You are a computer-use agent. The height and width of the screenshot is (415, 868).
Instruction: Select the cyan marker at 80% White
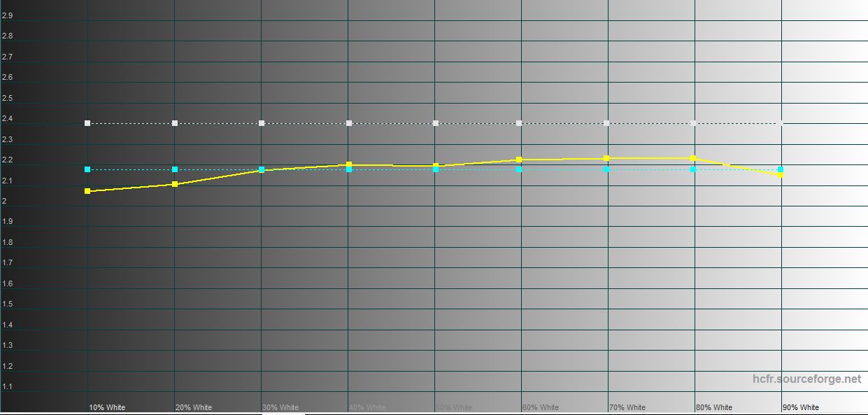coord(693,169)
